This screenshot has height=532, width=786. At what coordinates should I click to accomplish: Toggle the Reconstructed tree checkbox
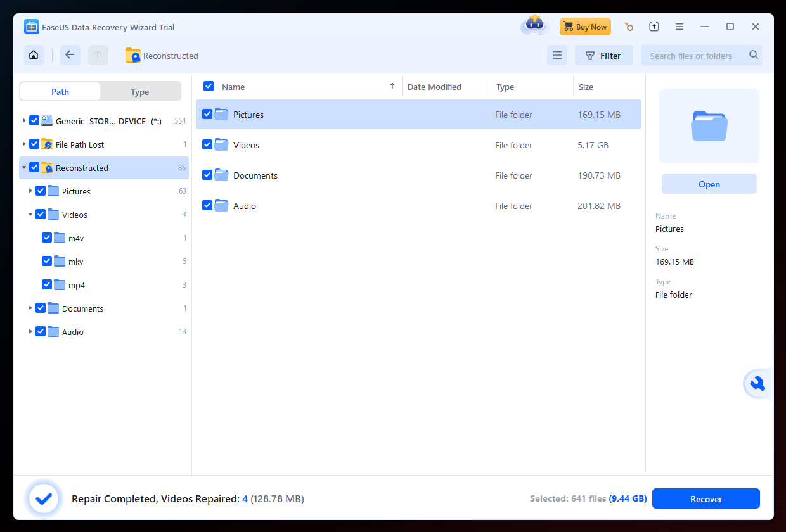(34, 168)
